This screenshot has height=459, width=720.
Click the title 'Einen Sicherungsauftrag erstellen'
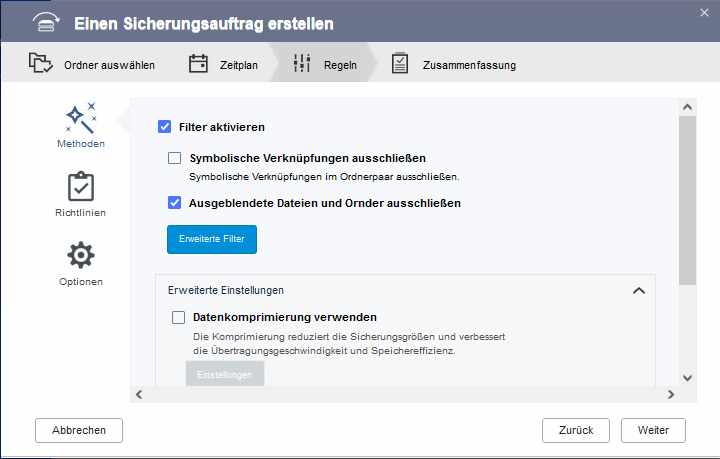click(x=204, y=23)
